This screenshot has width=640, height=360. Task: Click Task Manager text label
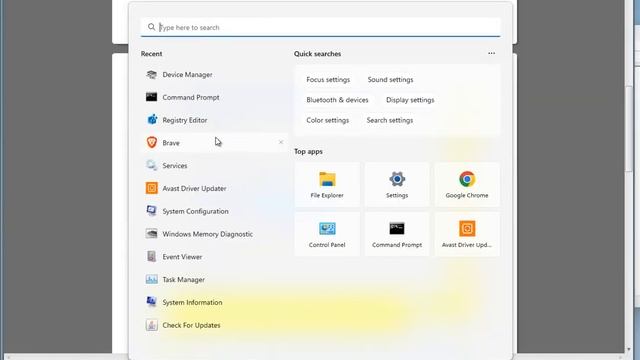coord(183,280)
